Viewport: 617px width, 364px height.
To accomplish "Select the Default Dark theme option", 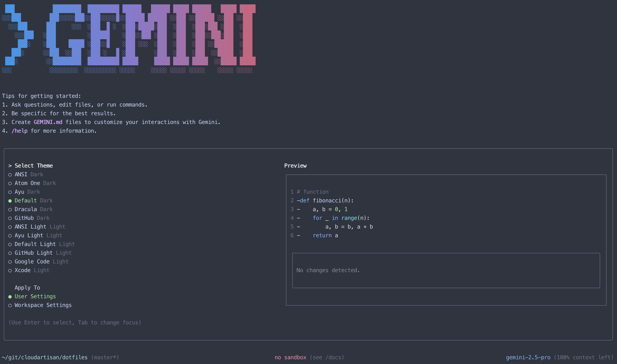I will point(31,201).
